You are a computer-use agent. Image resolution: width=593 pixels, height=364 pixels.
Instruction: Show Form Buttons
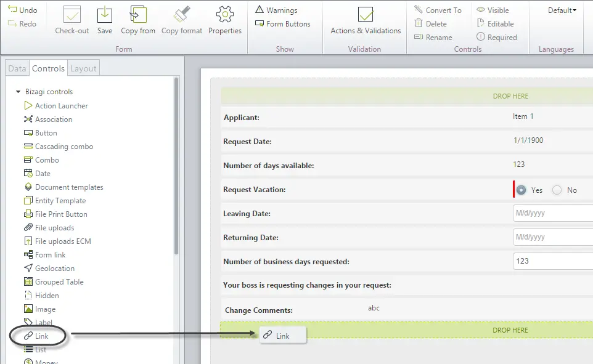(x=283, y=24)
